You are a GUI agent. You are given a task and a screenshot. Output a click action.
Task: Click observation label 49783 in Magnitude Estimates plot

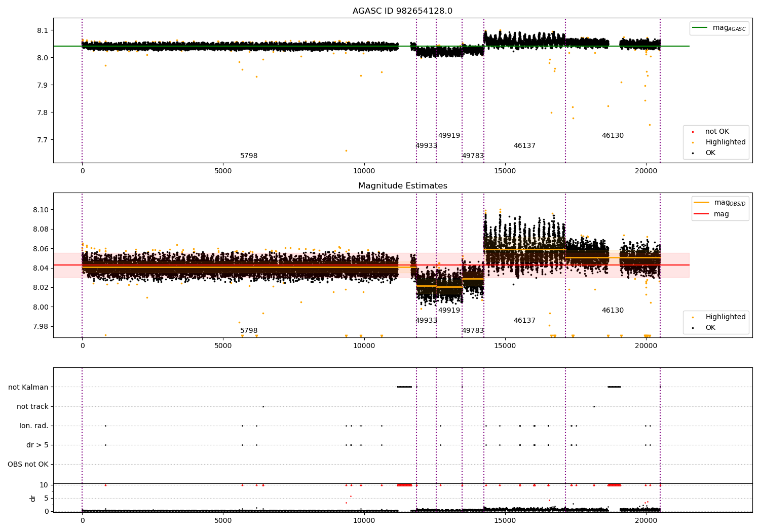[473, 331]
